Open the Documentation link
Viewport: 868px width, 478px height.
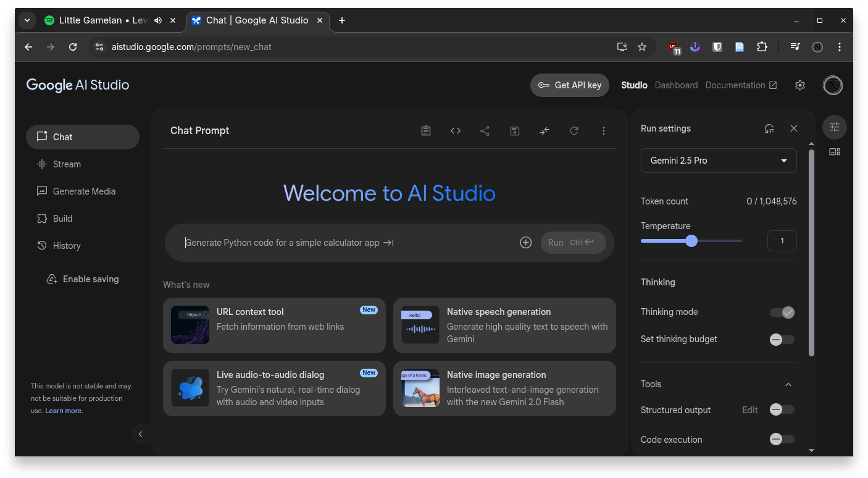pyautogui.click(x=741, y=85)
